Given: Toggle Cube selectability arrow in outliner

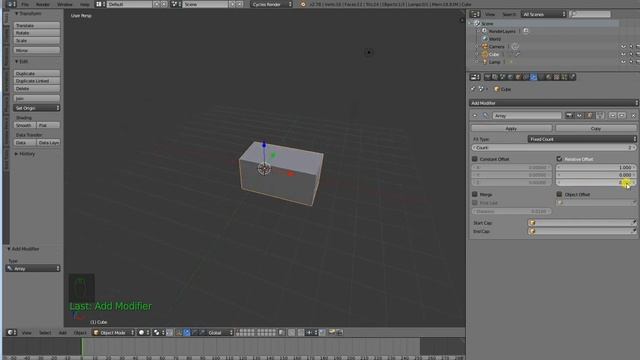Looking at the screenshot, I should pos(631,54).
